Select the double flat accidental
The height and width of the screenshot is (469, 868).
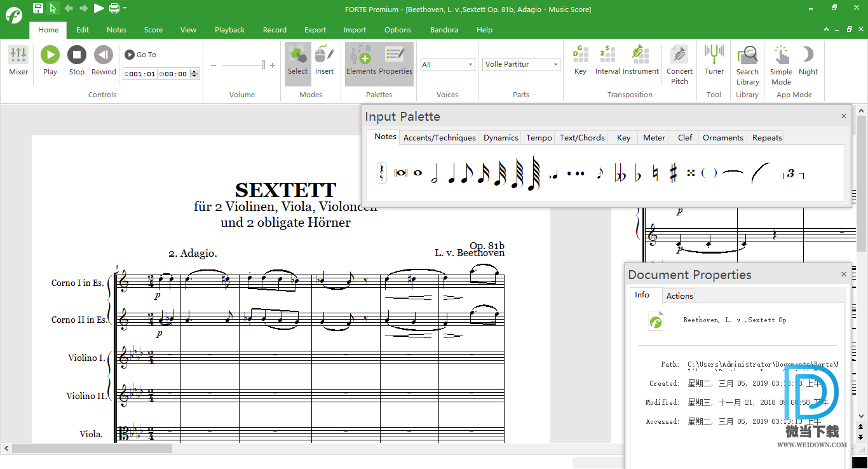tap(620, 173)
